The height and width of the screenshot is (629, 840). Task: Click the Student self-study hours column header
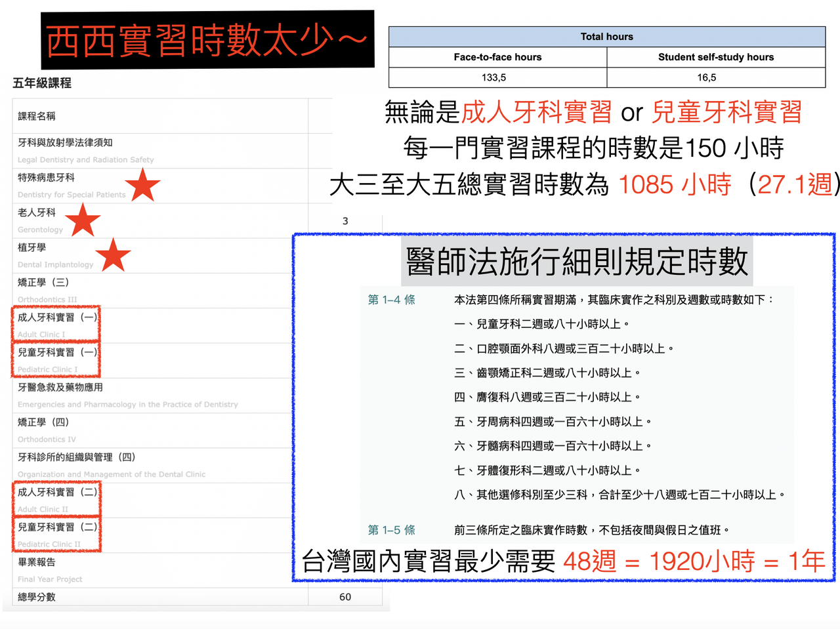(x=716, y=57)
